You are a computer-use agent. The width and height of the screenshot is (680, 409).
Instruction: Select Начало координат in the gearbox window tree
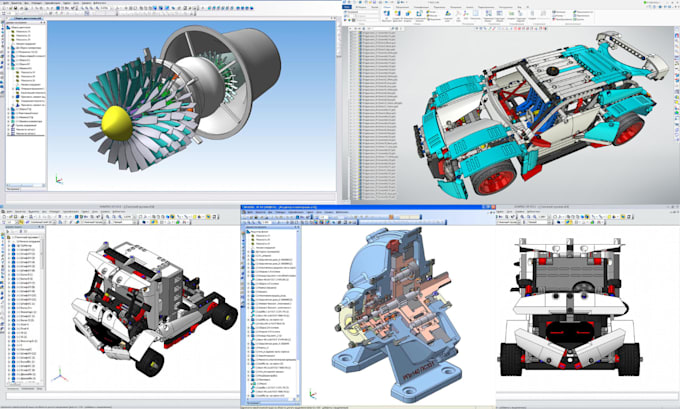265,248
